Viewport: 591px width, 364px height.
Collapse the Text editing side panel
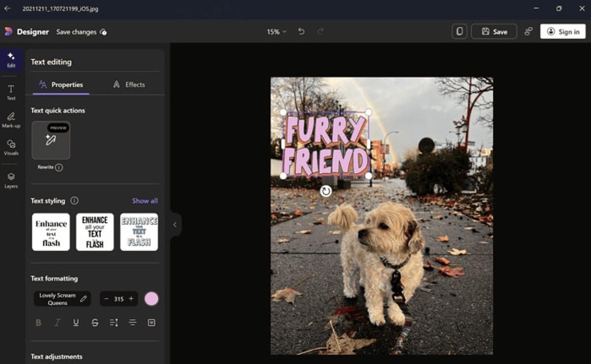coord(175,225)
